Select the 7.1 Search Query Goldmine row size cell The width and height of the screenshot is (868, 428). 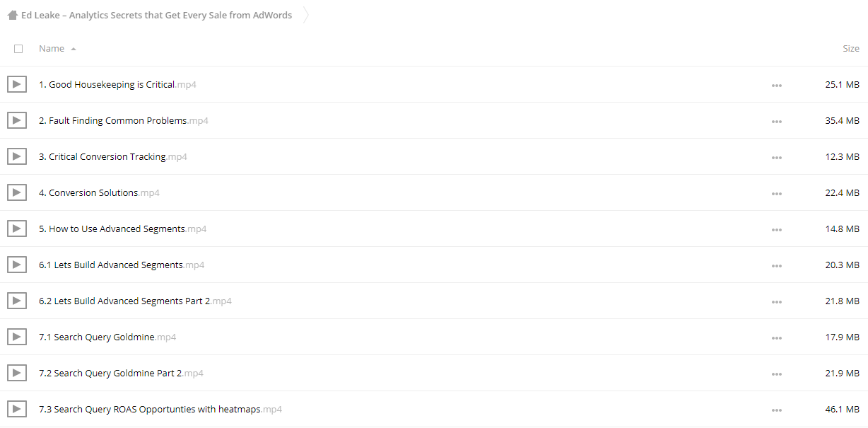843,337
